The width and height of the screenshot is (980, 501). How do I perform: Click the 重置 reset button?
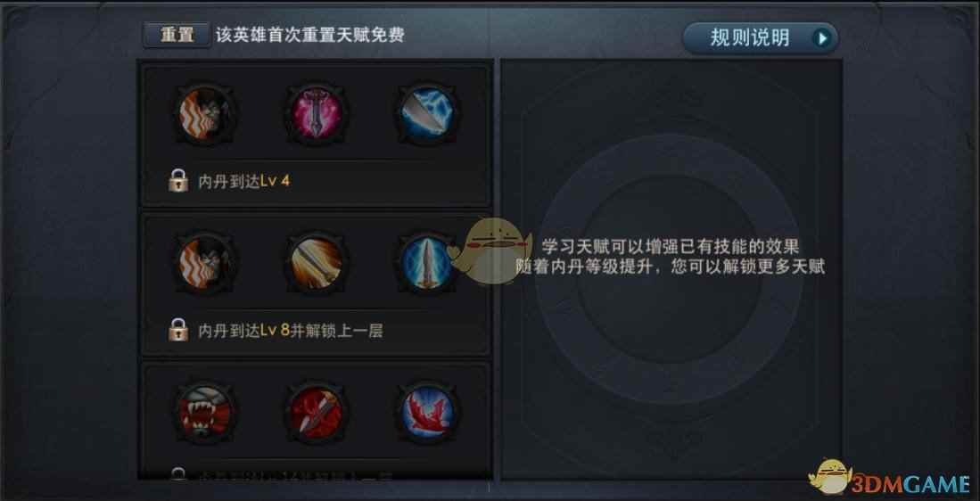click(x=177, y=35)
